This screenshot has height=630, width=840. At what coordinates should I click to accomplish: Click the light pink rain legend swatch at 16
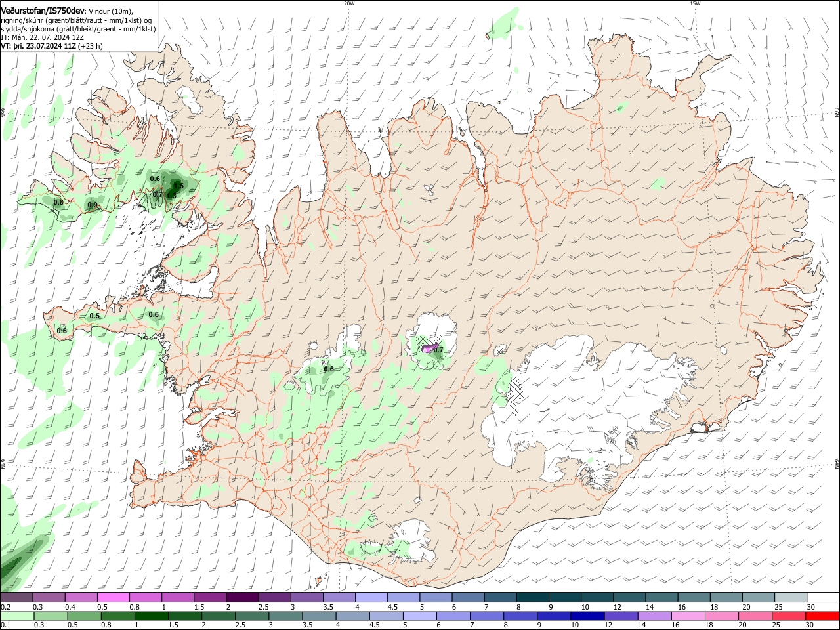(x=688, y=616)
